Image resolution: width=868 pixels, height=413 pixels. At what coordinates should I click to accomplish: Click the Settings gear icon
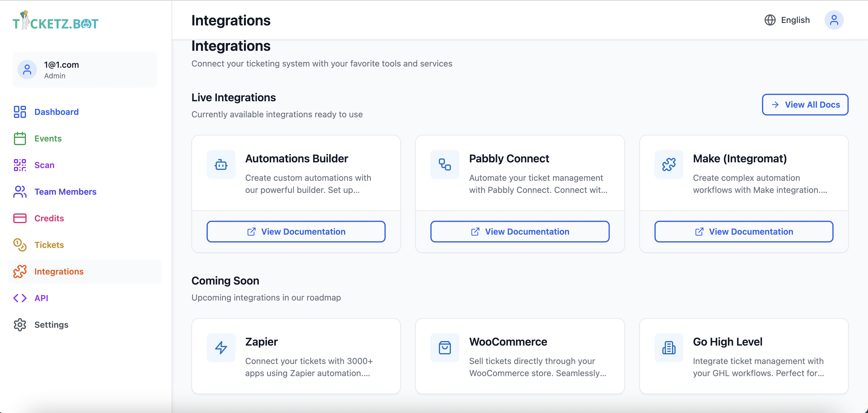pyautogui.click(x=20, y=325)
